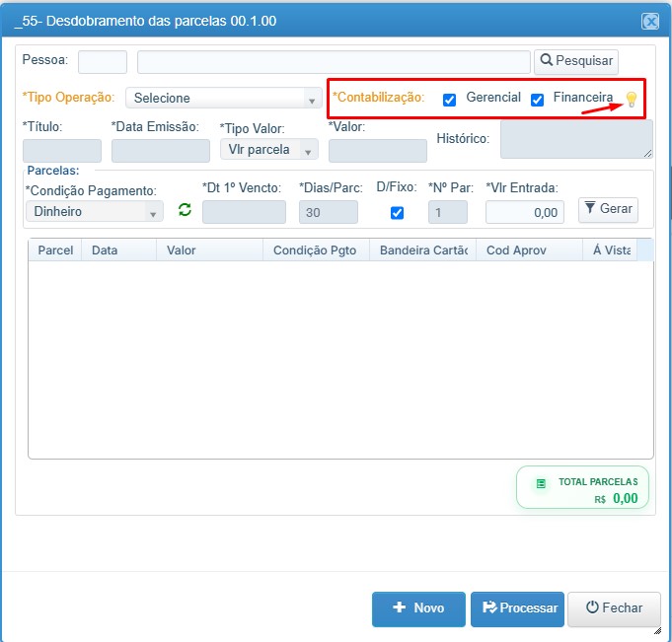
Task: Click the Contabilização label
Action: point(378,98)
